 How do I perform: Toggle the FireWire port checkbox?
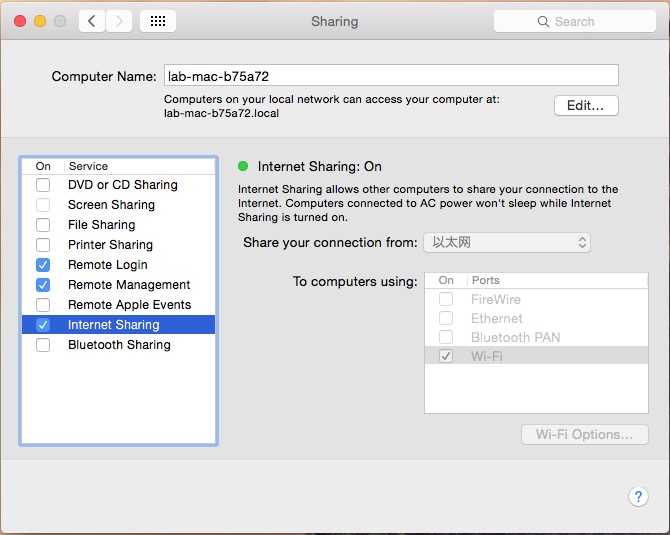click(446, 299)
